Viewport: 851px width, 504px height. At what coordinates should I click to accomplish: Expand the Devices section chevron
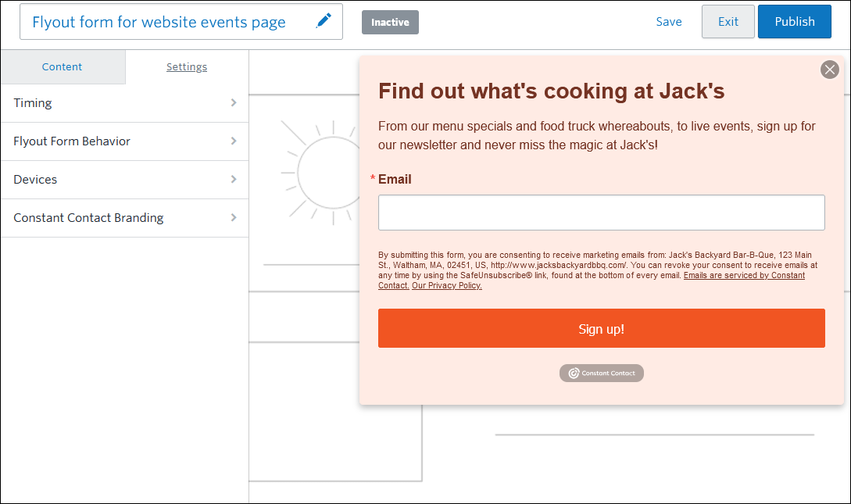point(234,179)
